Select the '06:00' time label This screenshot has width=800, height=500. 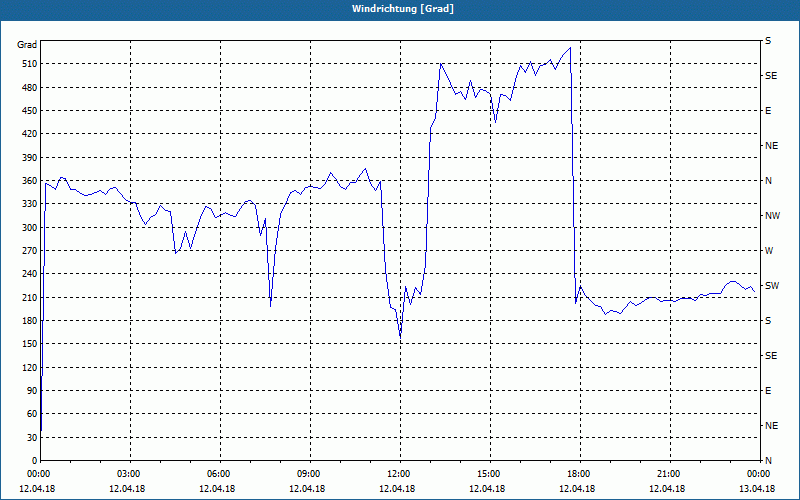[x=217, y=473]
